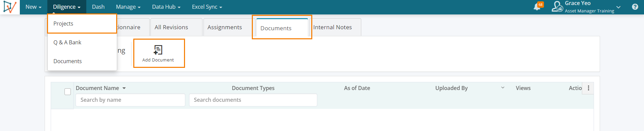Open the help question mark icon
This screenshot has height=131, width=644.
tap(635, 7)
